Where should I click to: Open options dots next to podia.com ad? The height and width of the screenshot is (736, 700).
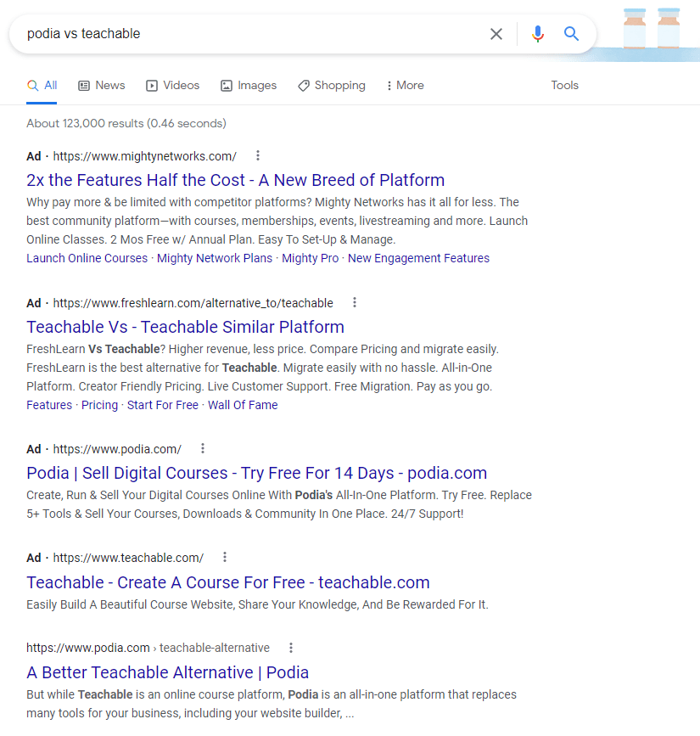pyautogui.click(x=203, y=448)
